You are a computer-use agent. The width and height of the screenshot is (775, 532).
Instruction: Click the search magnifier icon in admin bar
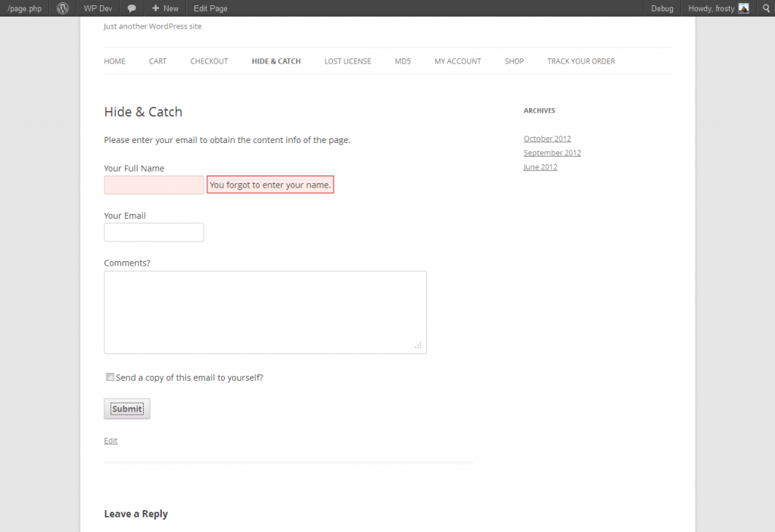coord(764,8)
